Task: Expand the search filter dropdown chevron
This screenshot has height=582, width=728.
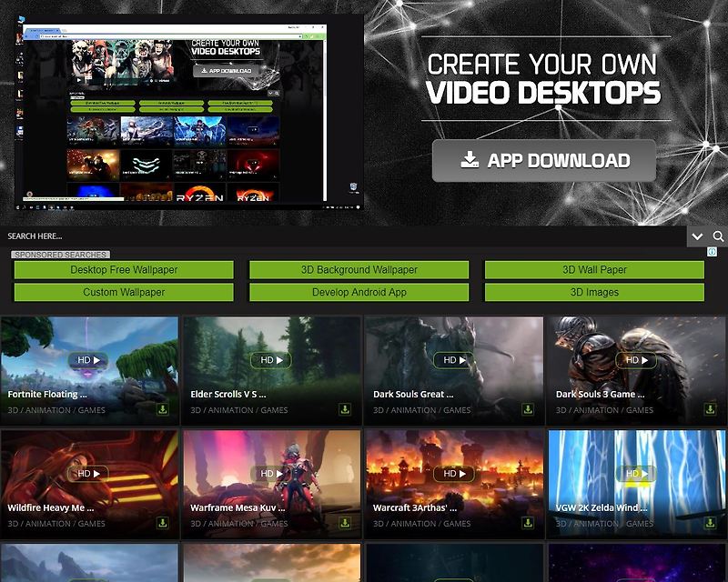Action: pyautogui.click(x=697, y=236)
